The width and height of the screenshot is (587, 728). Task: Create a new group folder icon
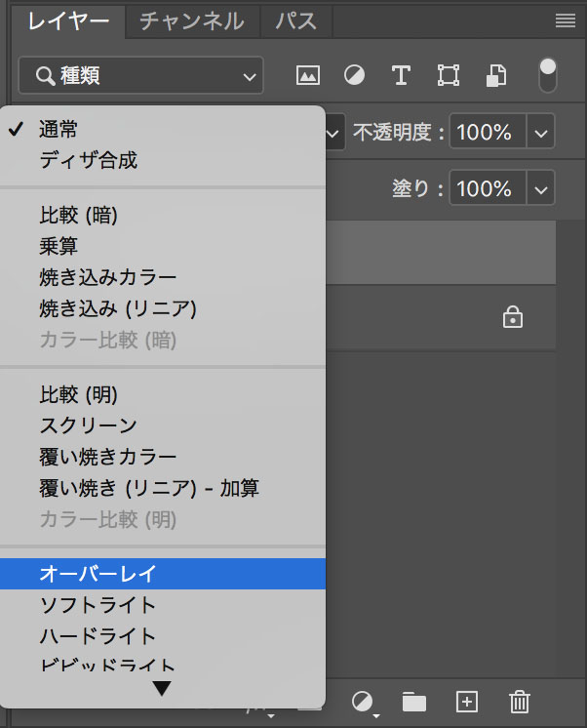414,702
